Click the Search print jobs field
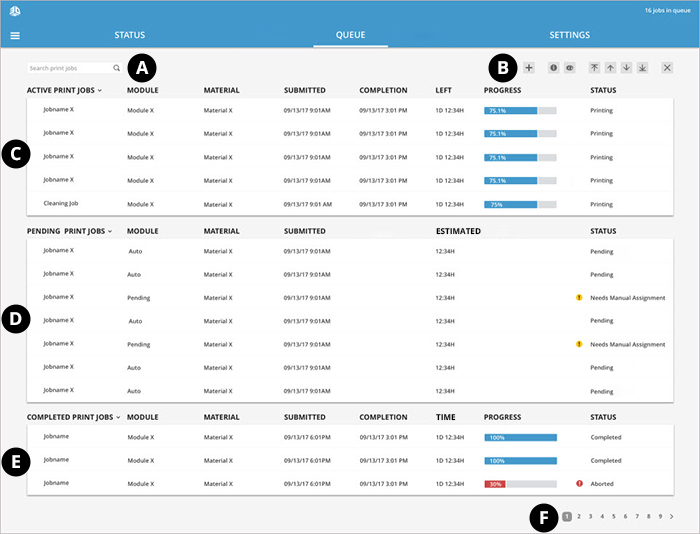 (x=68, y=68)
